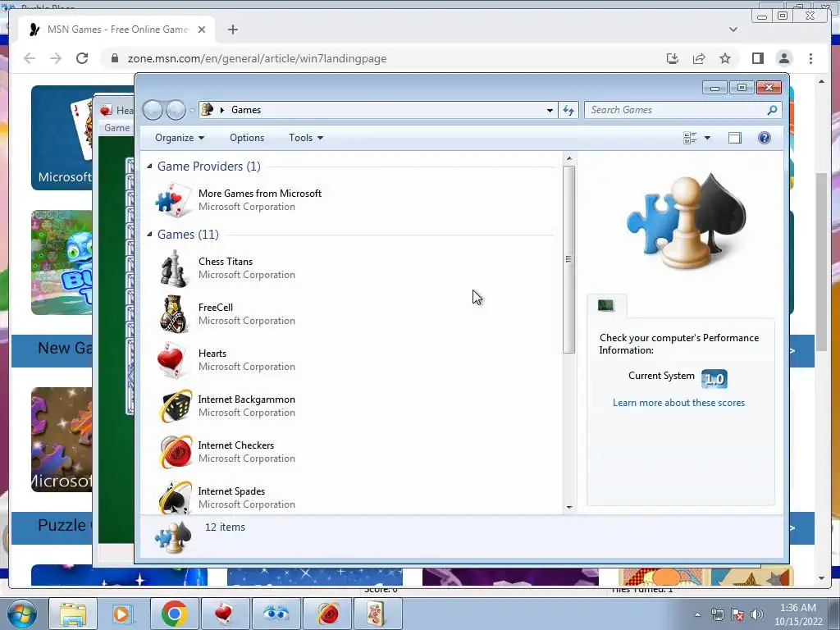Click the Action Center flag icon
Screen dimensions: 840x630
pos(737,614)
